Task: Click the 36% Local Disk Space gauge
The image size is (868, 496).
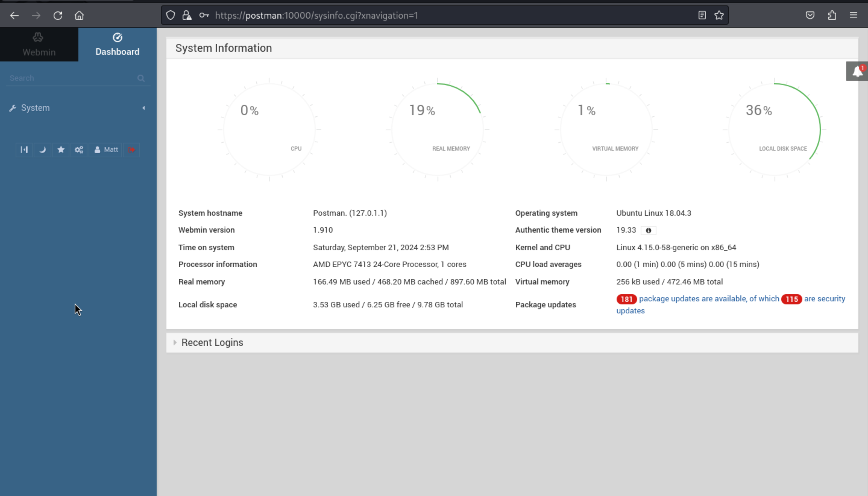Action: (774, 130)
